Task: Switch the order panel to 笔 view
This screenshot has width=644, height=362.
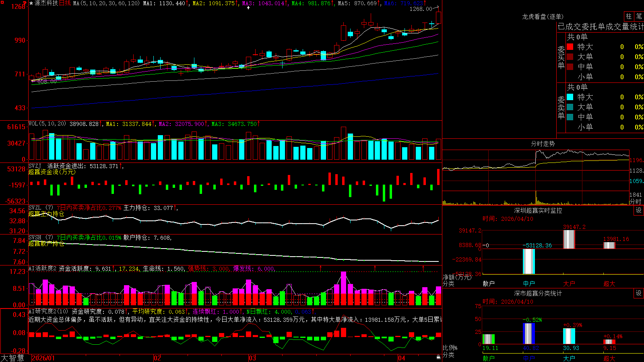Action: coord(639,16)
